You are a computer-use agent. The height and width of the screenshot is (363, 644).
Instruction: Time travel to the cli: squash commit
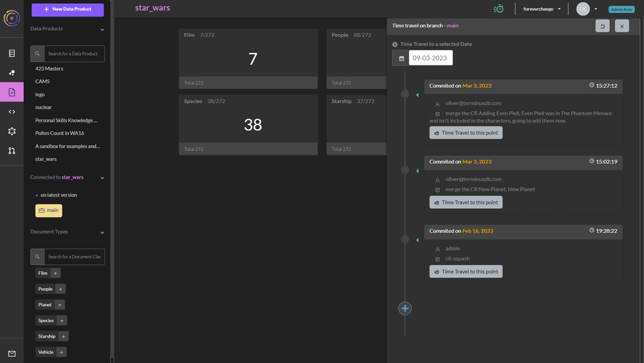pyautogui.click(x=466, y=271)
